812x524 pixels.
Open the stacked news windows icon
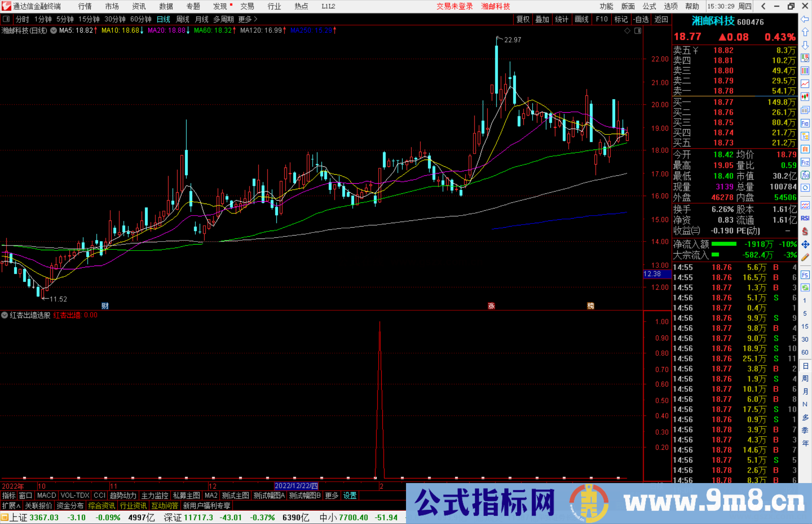805,110
